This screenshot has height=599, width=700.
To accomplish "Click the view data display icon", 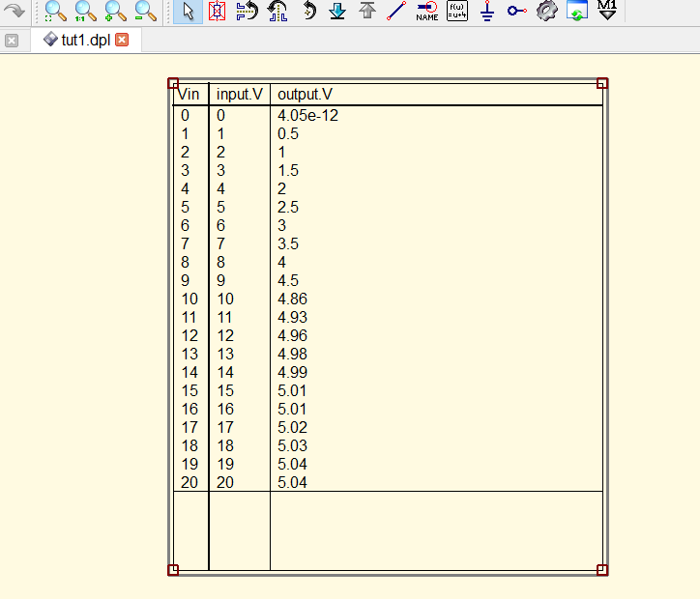I will click(x=577, y=11).
